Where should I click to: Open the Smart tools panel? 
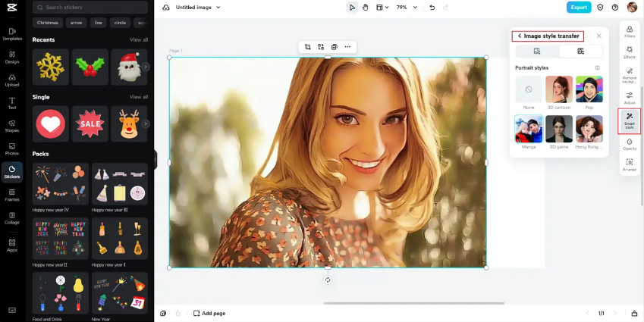click(x=630, y=121)
